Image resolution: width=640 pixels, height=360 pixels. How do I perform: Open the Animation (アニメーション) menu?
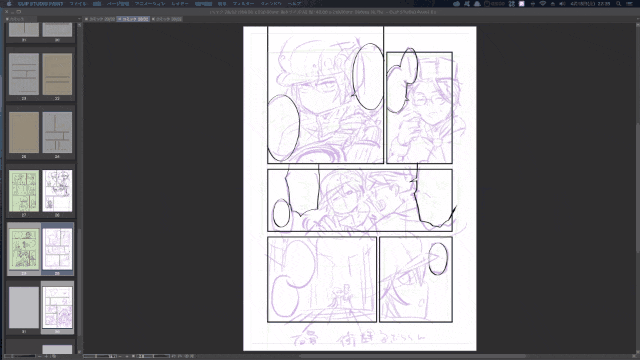point(150,4)
